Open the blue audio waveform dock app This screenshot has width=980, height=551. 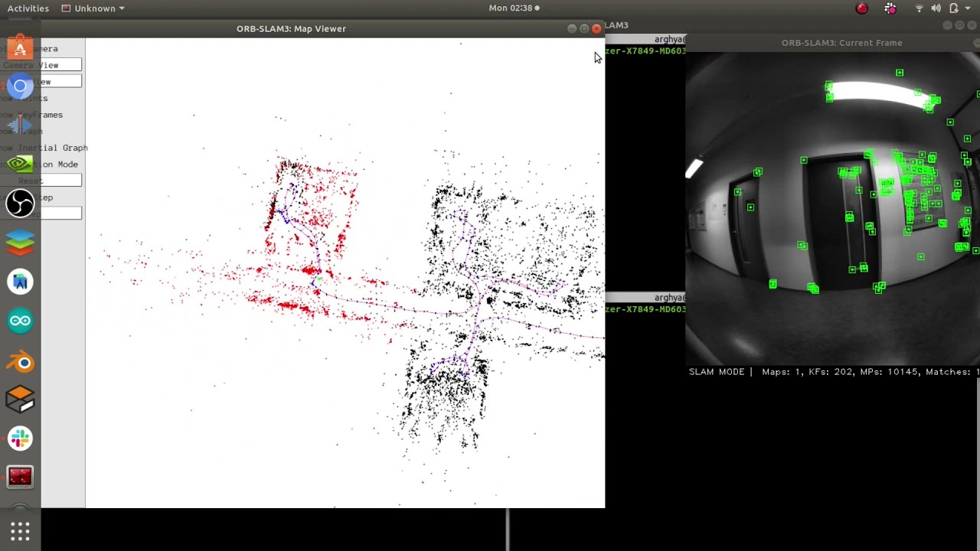[x=20, y=125]
